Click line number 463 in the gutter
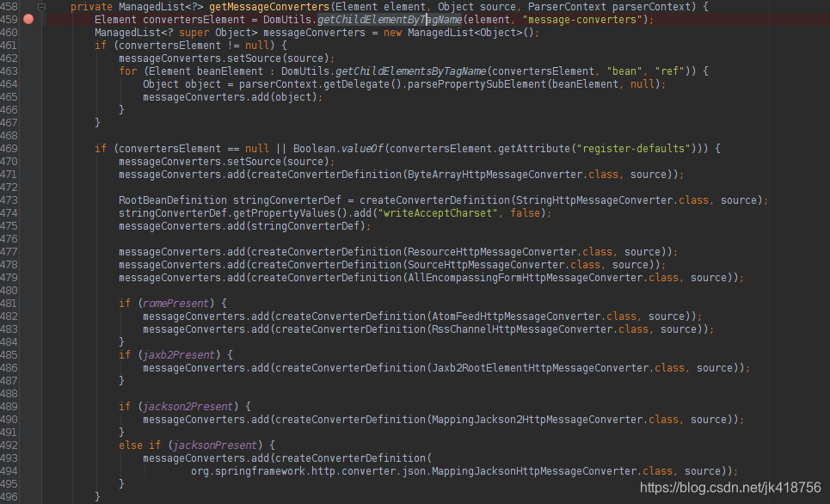The image size is (830, 504). coord(9,71)
